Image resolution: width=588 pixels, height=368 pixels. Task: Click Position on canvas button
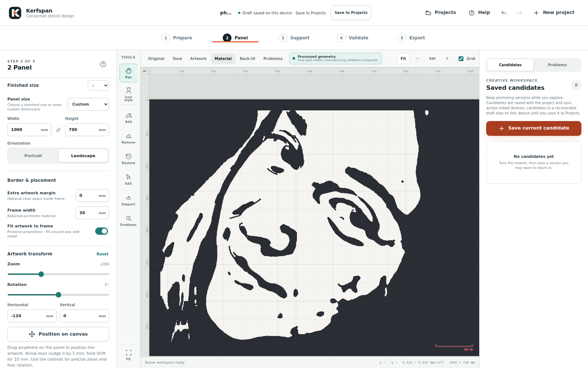(x=58, y=334)
